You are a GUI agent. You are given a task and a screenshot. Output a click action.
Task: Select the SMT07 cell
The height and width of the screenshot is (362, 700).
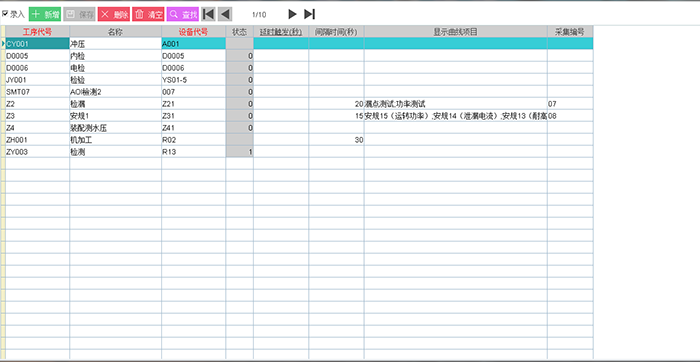pyautogui.click(x=38, y=92)
